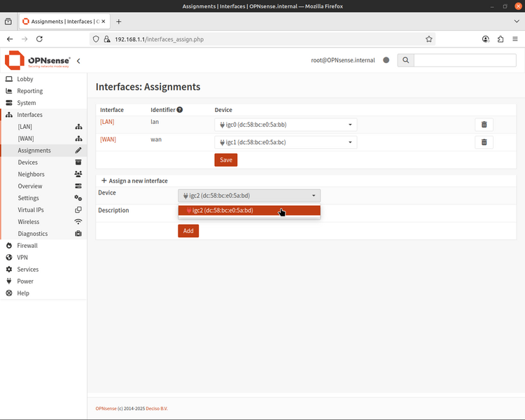Viewport: 525px width, 420px height.
Task: Go to Neighbors in Interfaces submenu
Action: pyautogui.click(x=31, y=174)
